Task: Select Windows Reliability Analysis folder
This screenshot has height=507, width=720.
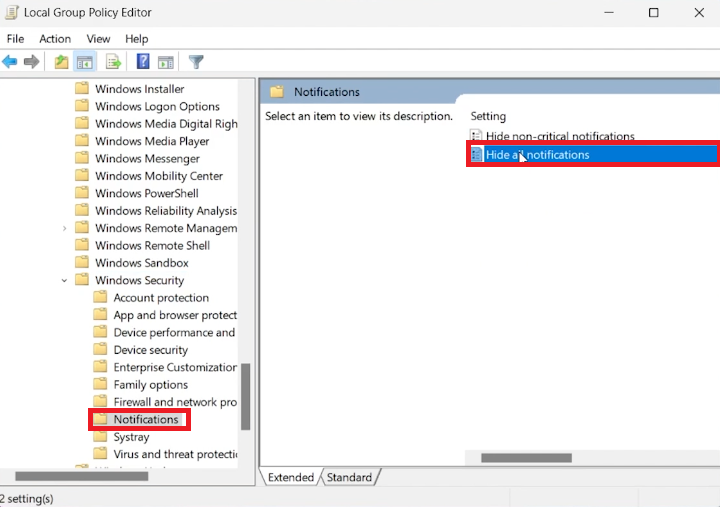Action: [166, 211]
